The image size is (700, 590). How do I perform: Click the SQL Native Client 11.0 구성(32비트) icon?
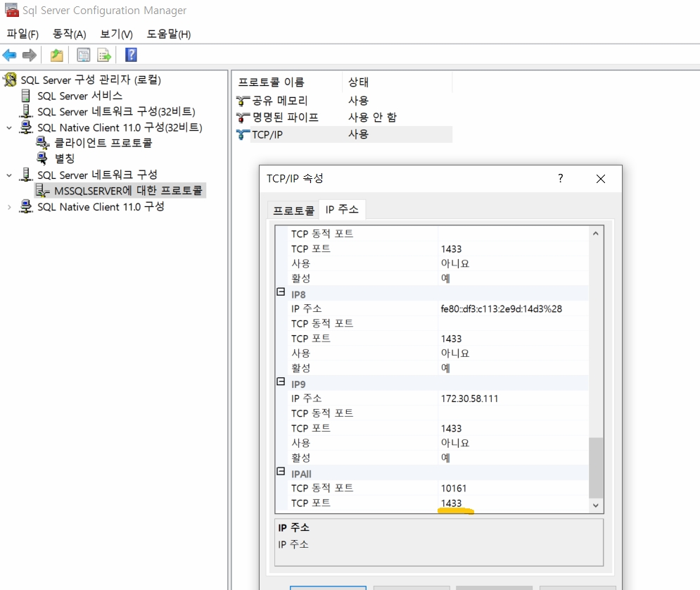[x=26, y=127]
